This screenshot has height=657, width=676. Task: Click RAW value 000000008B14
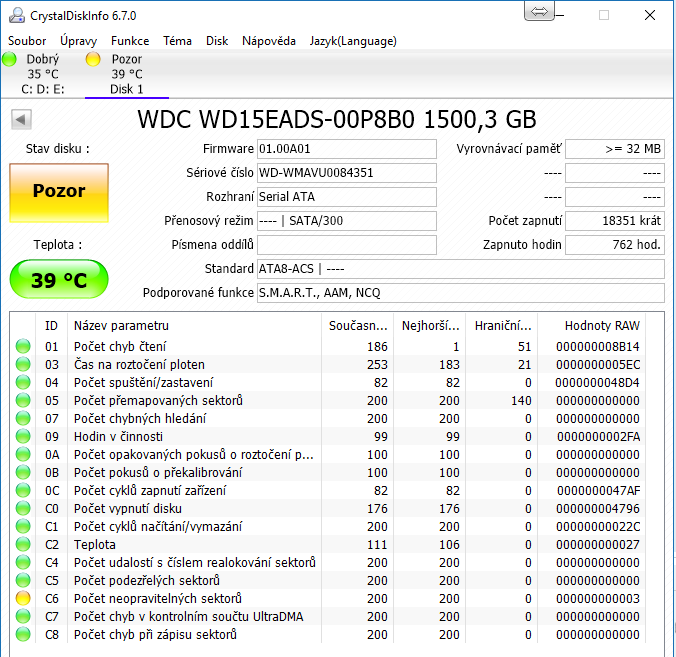point(598,347)
